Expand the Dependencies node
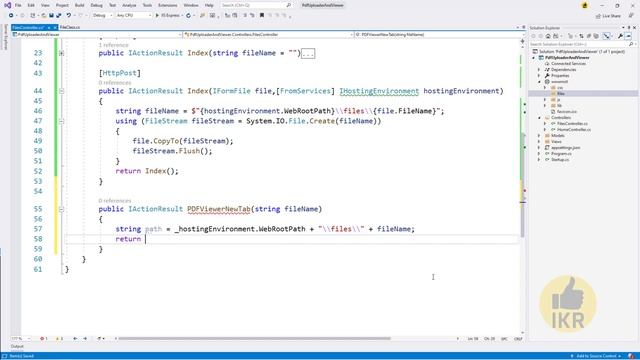This screenshot has height=360, width=640. coord(539,70)
